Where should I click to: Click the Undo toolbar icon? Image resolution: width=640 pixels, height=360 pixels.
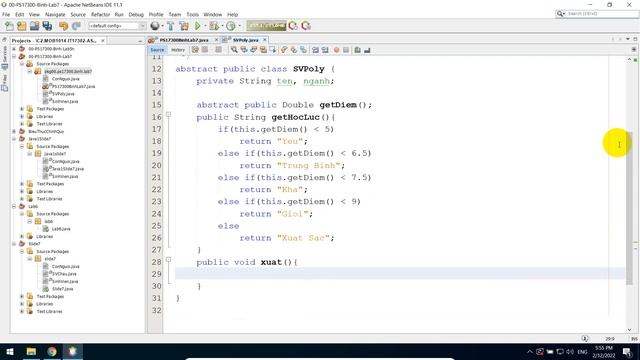63,26
